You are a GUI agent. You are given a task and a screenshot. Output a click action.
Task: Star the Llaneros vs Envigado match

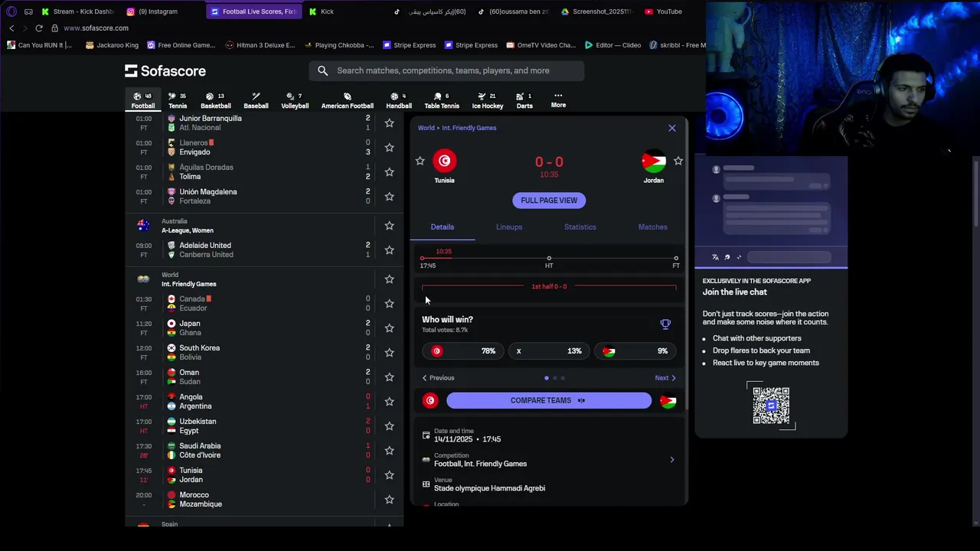389,148
